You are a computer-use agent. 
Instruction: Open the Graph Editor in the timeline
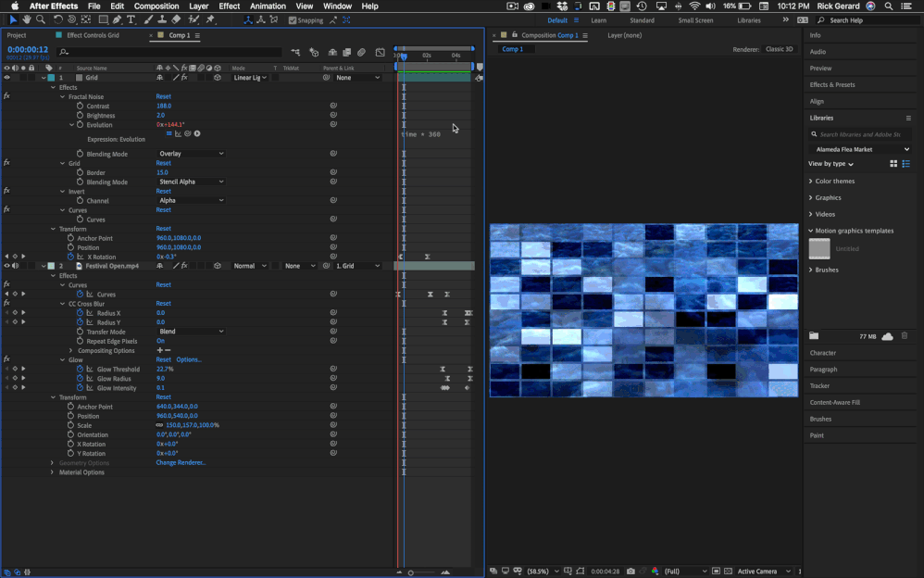point(380,53)
